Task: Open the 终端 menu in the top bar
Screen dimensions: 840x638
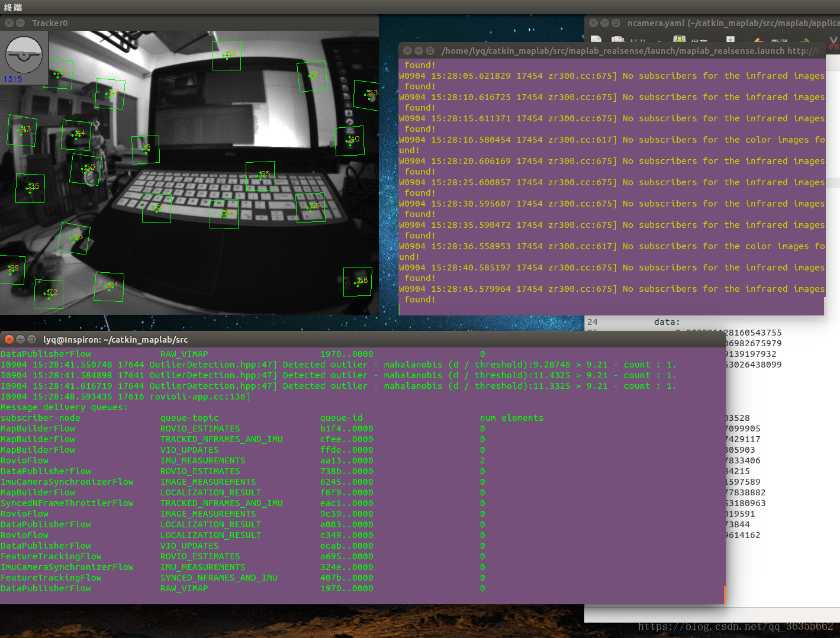Action: point(12,7)
